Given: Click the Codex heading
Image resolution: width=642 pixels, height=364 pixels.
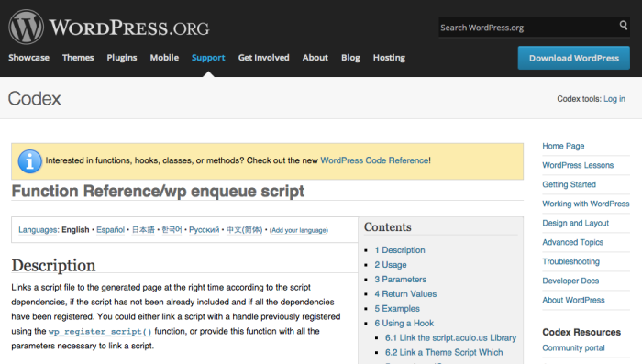Looking at the screenshot, I should [35, 99].
